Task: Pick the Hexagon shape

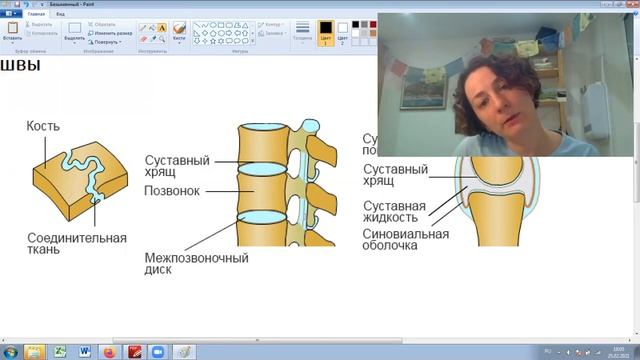Action: [x=221, y=33]
